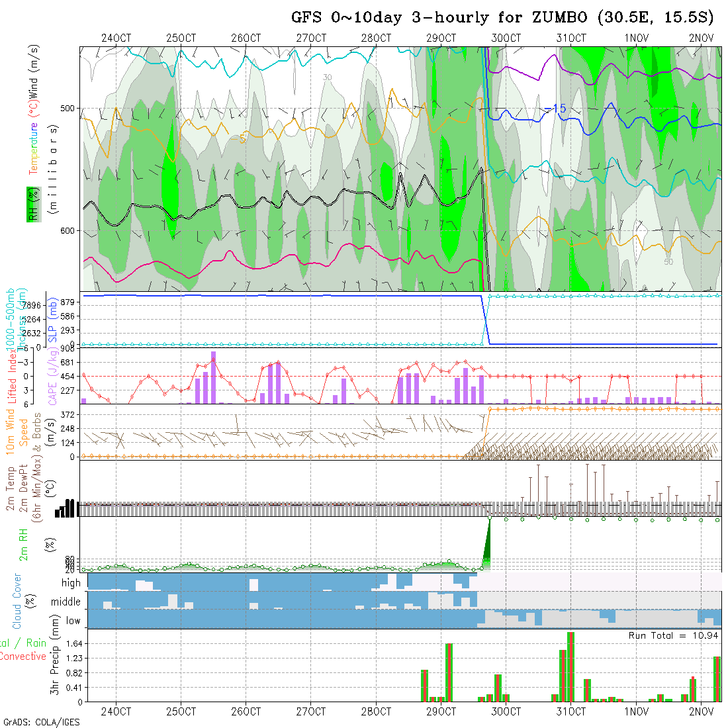
Task: Click the 600 millibar pressure axis label
Action: pyautogui.click(x=69, y=231)
